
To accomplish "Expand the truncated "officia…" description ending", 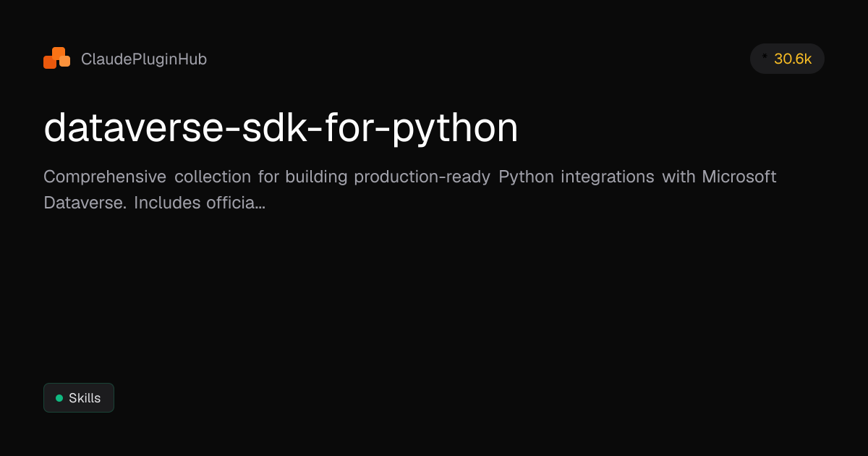I will (236, 203).
